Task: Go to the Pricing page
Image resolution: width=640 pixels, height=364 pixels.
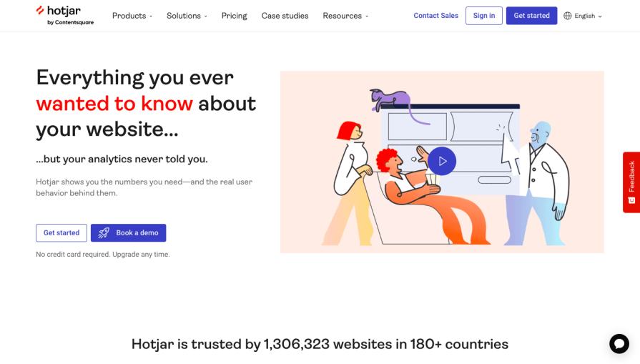Action: coord(235,16)
